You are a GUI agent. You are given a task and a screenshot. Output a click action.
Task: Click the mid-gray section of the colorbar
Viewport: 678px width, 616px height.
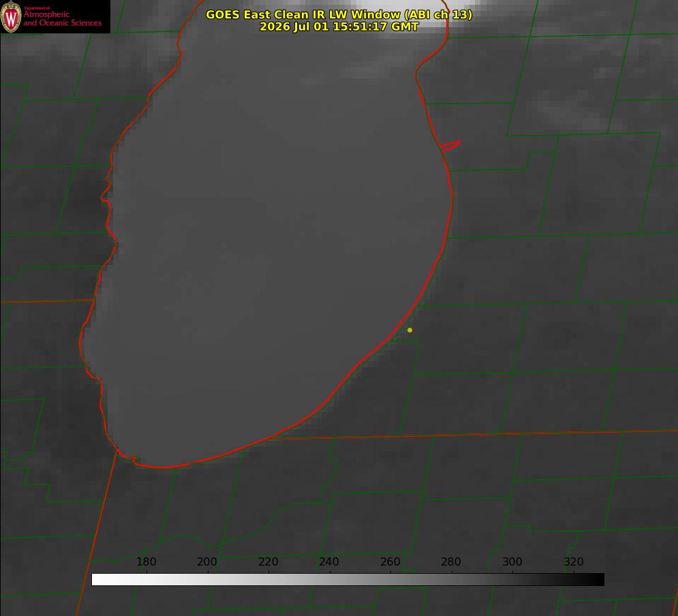pos(348,579)
